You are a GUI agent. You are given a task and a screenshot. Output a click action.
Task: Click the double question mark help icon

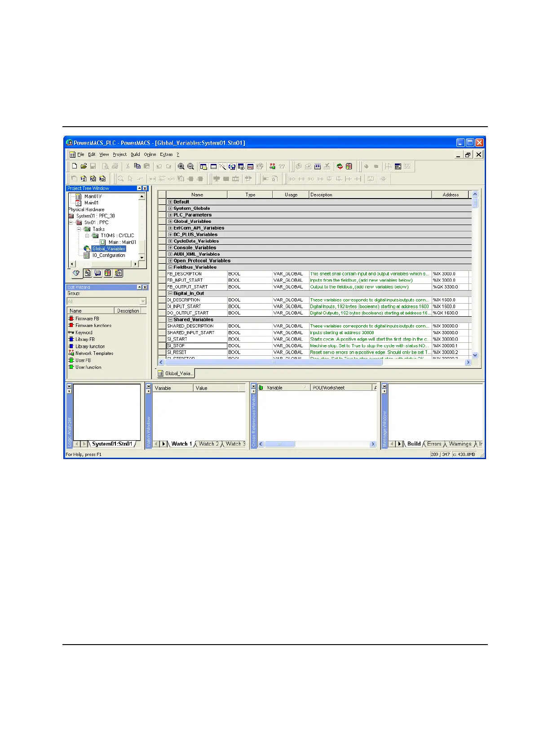coord(282,166)
